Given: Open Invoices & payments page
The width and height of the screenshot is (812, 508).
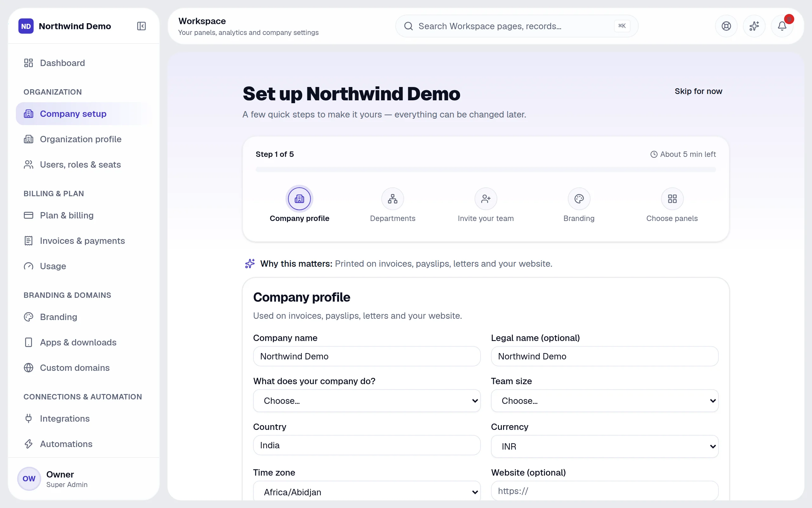Looking at the screenshot, I should (84, 241).
